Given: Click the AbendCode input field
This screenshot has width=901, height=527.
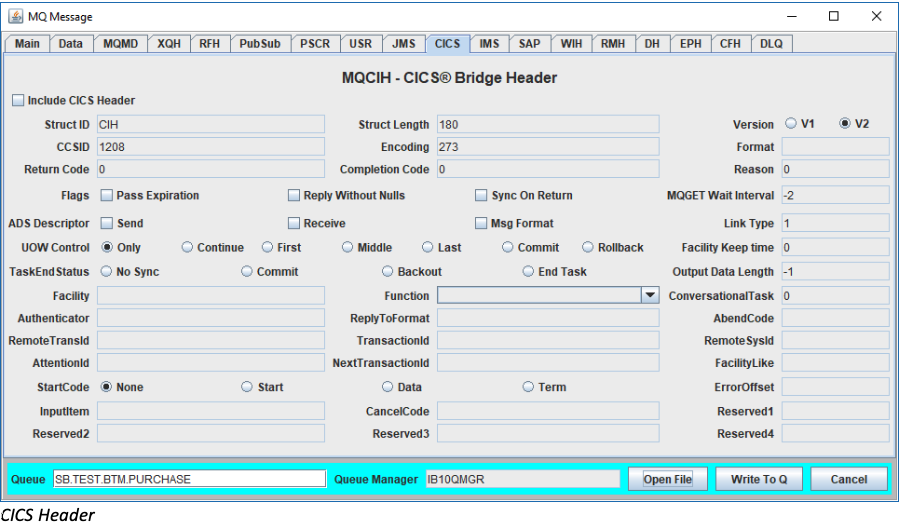Looking at the screenshot, I should [x=835, y=318].
